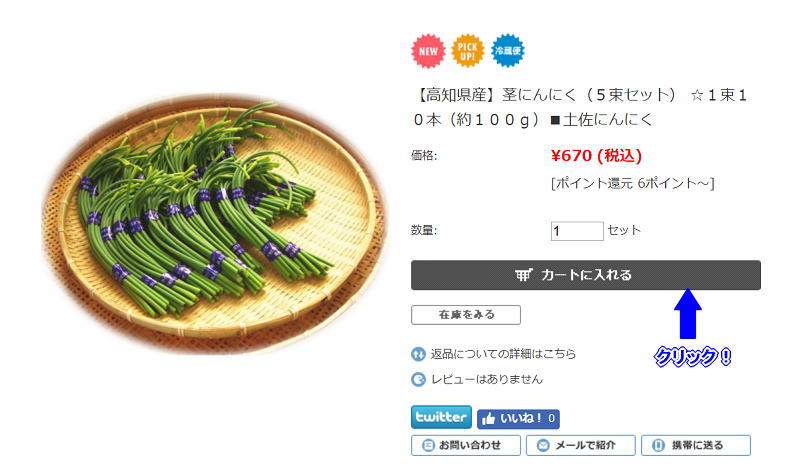Share via the twitter button
Viewport: 800px width, 470px height.
(x=441, y=417)
